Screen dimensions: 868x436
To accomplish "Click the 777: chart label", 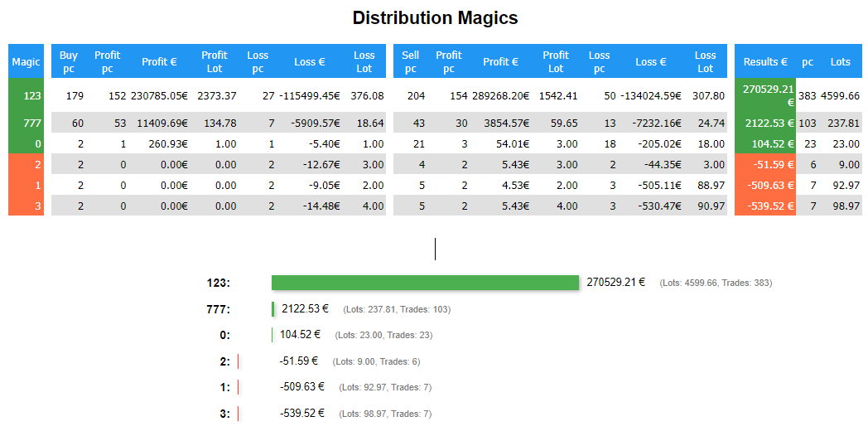I will coord(219,309).
